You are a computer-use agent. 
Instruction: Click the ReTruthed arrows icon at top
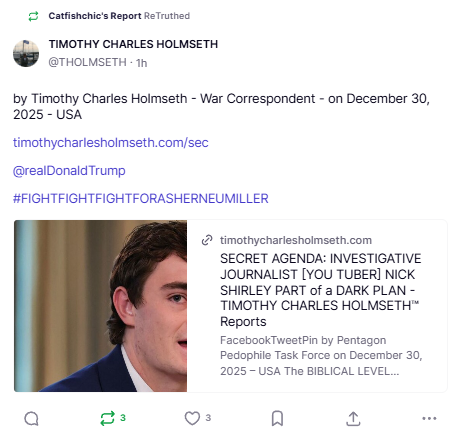pos(33,16)
